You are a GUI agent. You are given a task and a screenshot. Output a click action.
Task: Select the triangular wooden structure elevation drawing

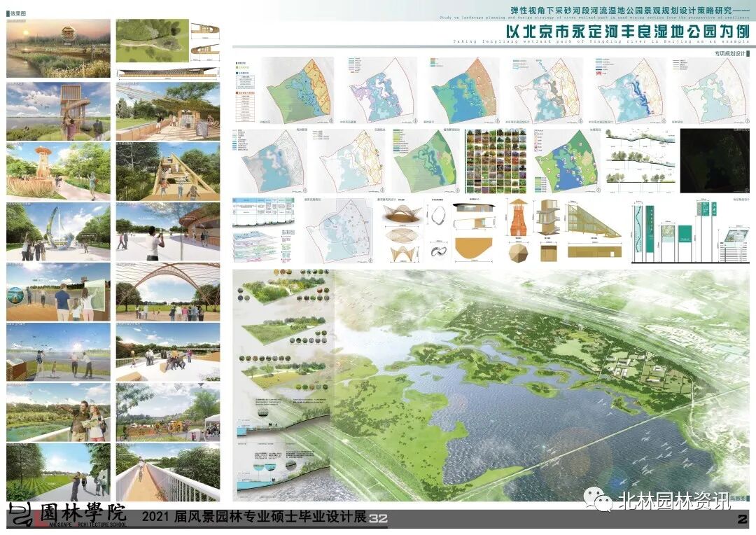594,221
